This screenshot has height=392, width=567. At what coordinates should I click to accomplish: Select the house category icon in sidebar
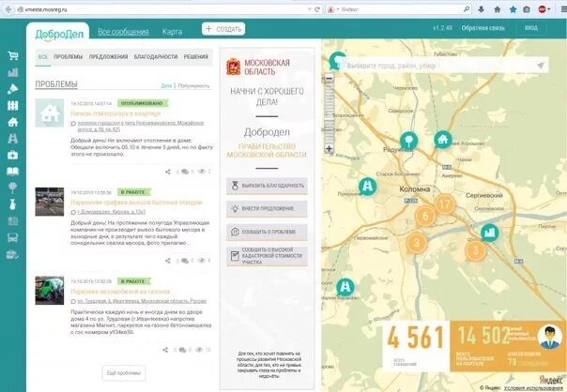[x=13, y=122]
